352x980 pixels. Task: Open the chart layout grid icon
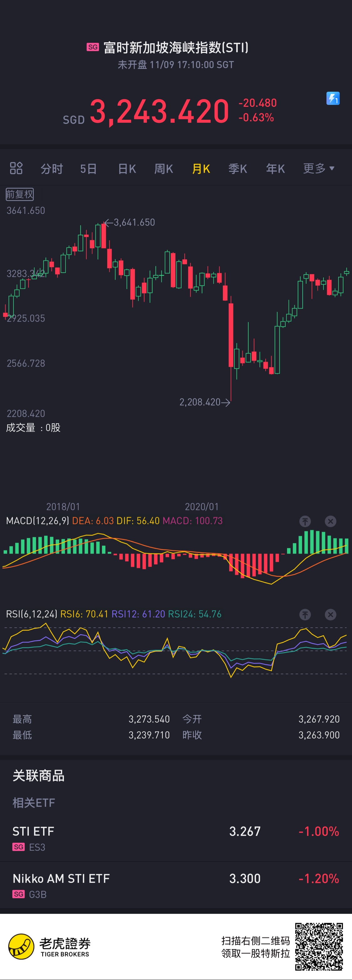tap(16, 168)
